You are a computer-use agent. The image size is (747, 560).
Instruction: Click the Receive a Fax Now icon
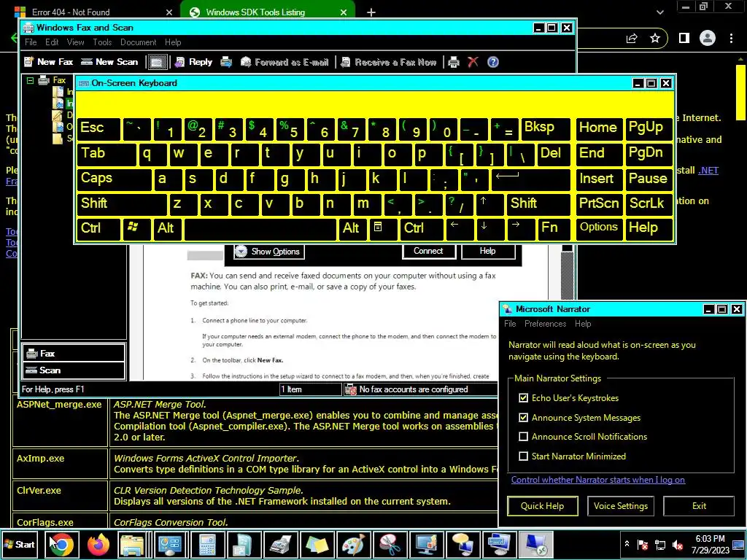(389, 62)
